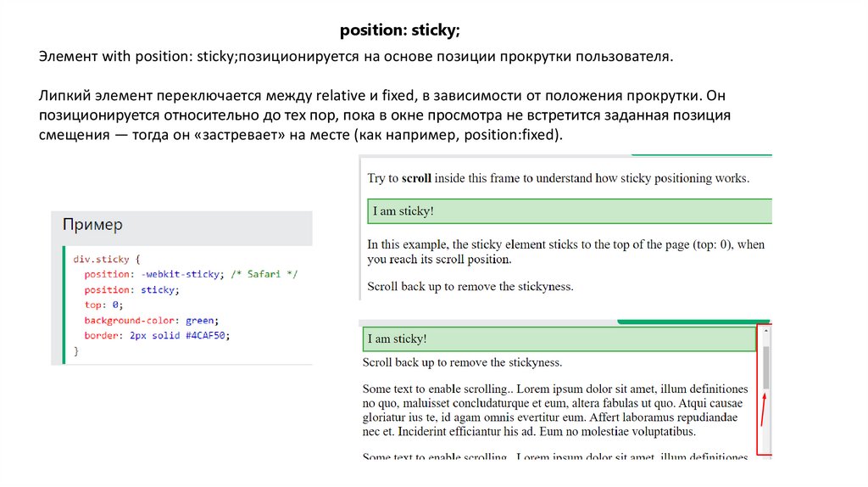Click the "Пример" example heading

point(92,225)
